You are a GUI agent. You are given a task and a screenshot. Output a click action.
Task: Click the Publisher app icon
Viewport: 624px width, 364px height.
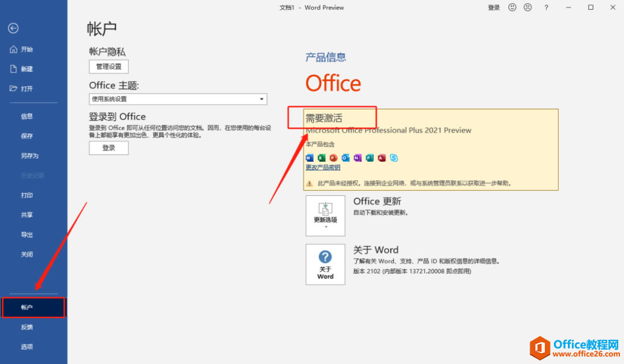tap(370, 158)
